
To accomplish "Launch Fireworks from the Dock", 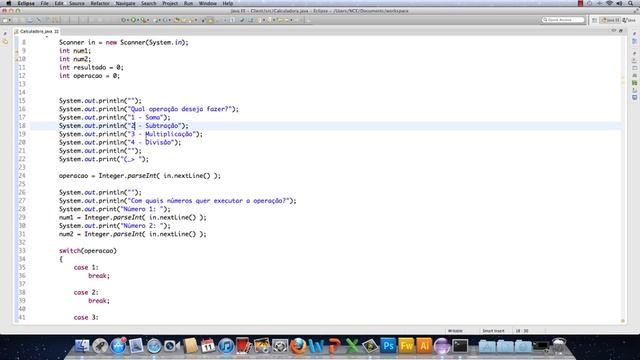I will coord(406,346).
